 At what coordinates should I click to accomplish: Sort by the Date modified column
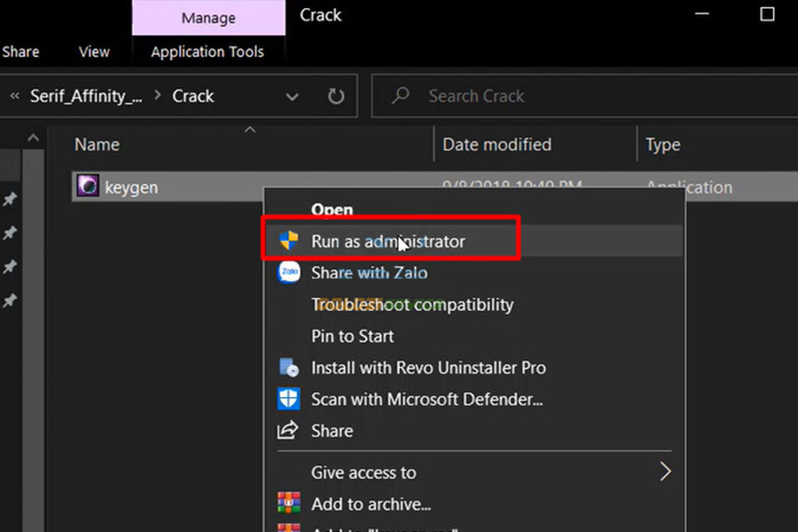pos(497,145)
